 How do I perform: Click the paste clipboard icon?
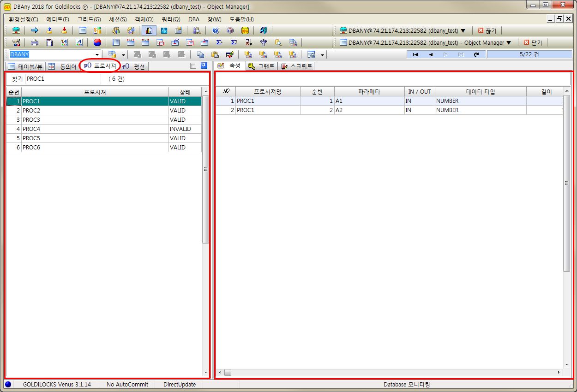[x=215, y=54]
